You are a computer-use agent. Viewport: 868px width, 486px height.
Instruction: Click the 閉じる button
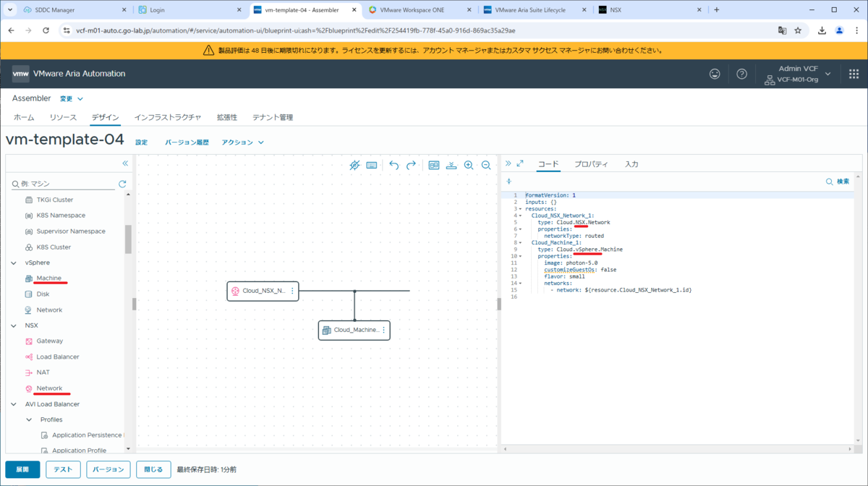[x=153, y=469]
